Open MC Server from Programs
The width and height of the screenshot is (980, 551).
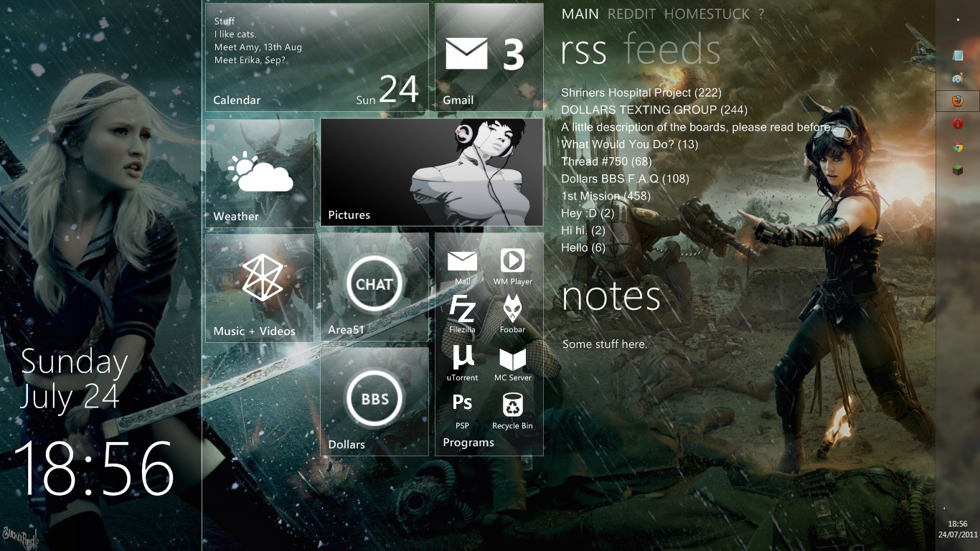click(x=512, y=362)
